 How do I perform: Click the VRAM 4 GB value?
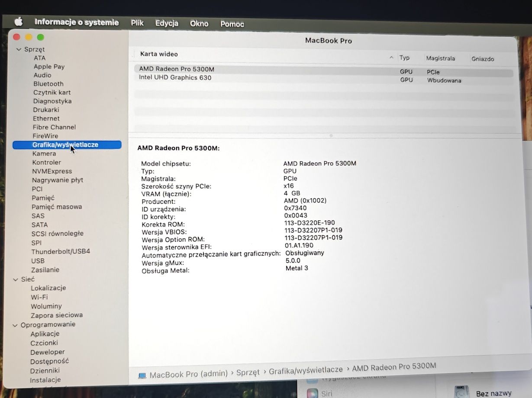click(293, 193)
